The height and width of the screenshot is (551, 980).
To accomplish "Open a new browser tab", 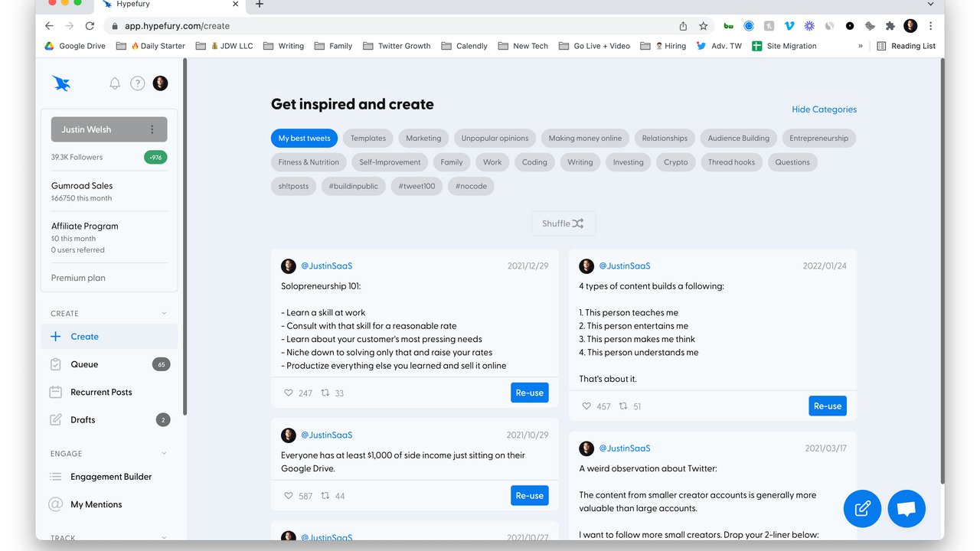I will click(260, 5).
